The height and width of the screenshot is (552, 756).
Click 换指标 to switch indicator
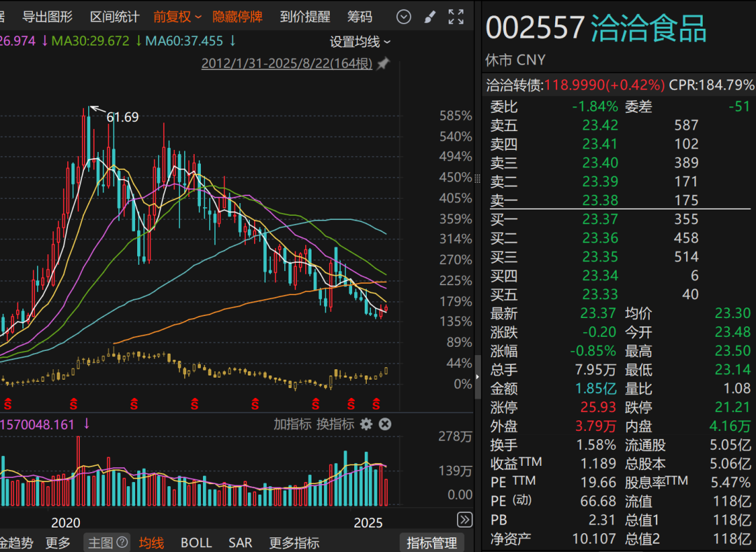[x=335, y=424]
